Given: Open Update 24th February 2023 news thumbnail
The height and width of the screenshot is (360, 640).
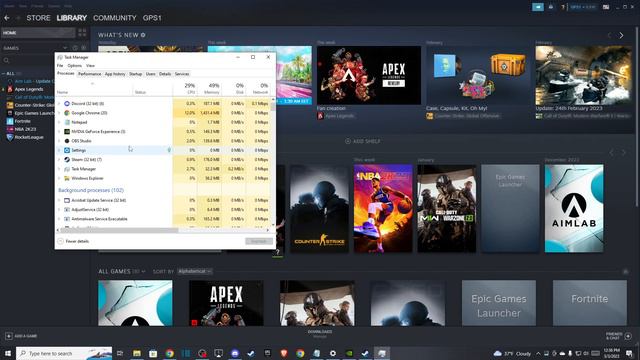Looking at the screenshot, I should pyautogui.click(x=584, y=75).
